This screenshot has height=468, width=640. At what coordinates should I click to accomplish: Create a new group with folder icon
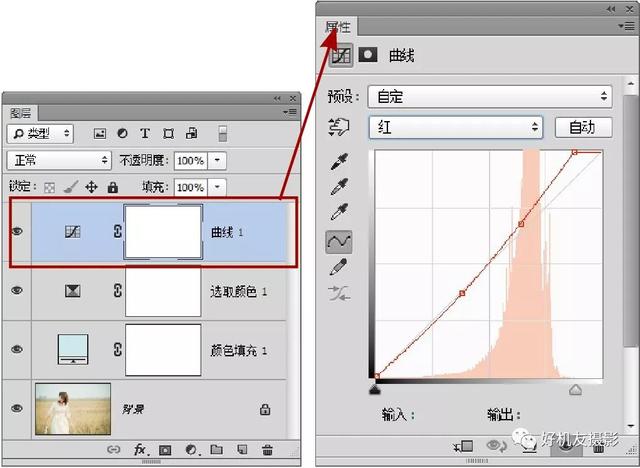coord(217,451)
